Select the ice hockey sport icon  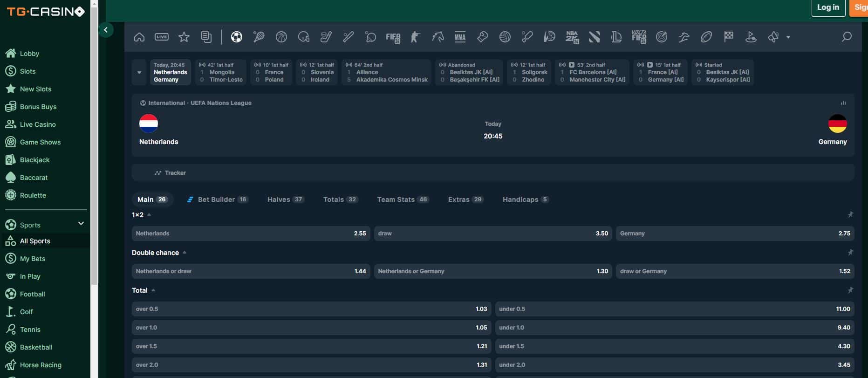[x=326, y=37]
